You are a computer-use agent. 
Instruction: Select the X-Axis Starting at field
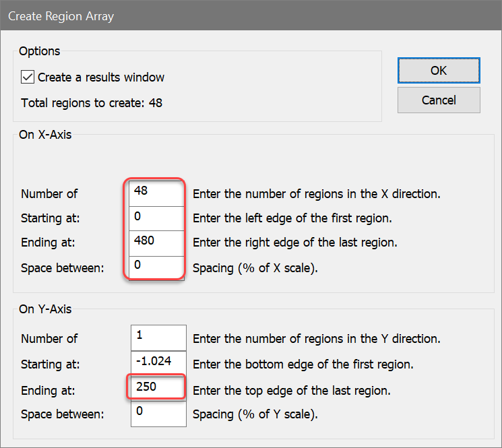(158, 218)
